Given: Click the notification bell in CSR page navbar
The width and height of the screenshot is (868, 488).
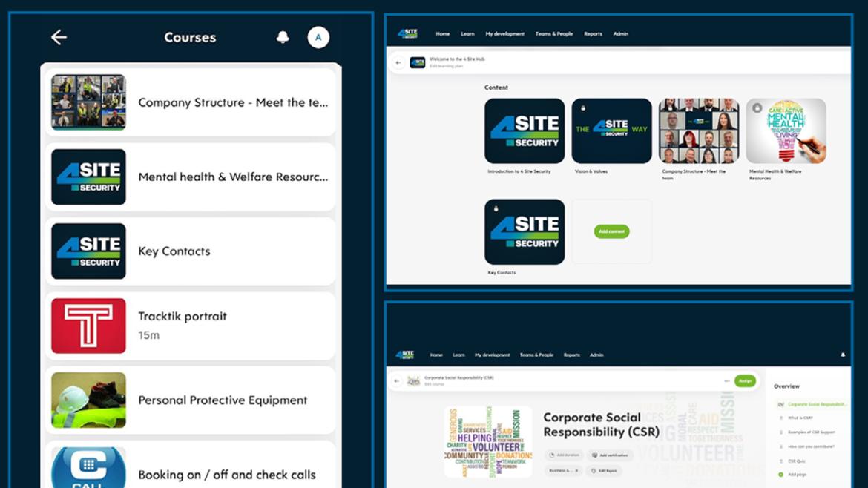Looking at the screenshot, I should click(x=843, y=355).
